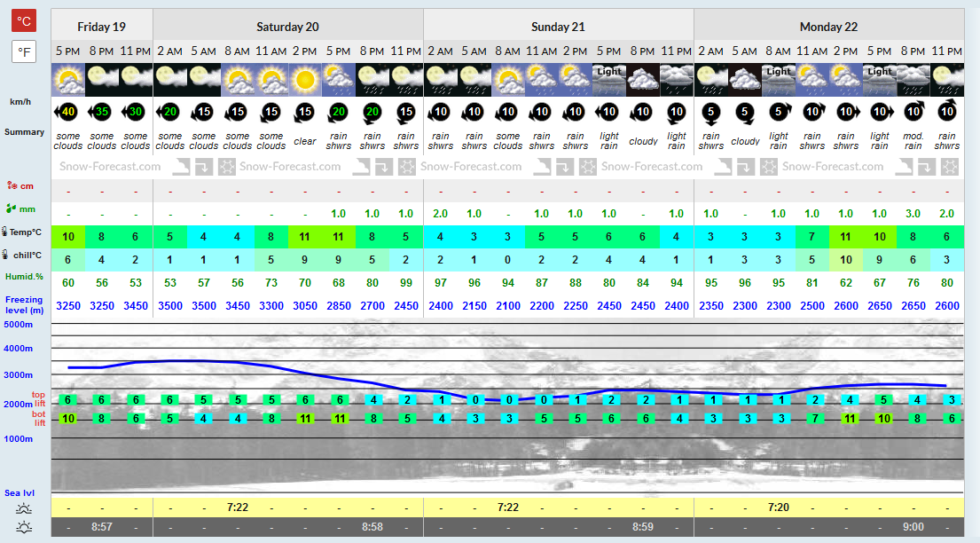Open the Saturday 20 day header

(288, 27)
